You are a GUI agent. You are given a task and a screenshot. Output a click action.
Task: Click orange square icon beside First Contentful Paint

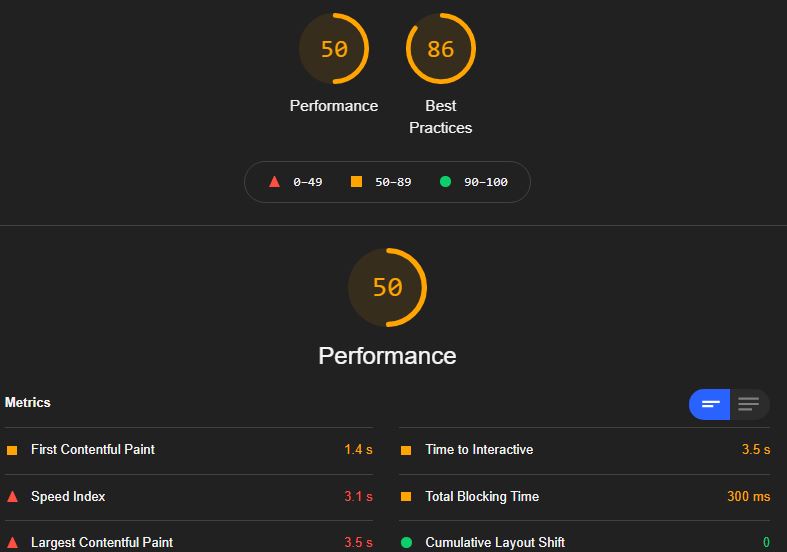click(x=12, y=450)
